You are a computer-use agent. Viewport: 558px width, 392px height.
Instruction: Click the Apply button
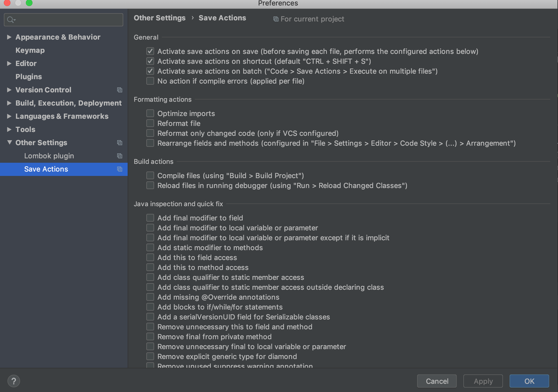click(x=483, y=381)
